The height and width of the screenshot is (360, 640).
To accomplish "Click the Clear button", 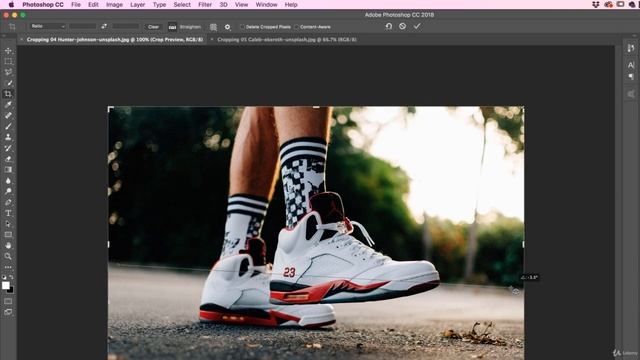I will point(153,27).
